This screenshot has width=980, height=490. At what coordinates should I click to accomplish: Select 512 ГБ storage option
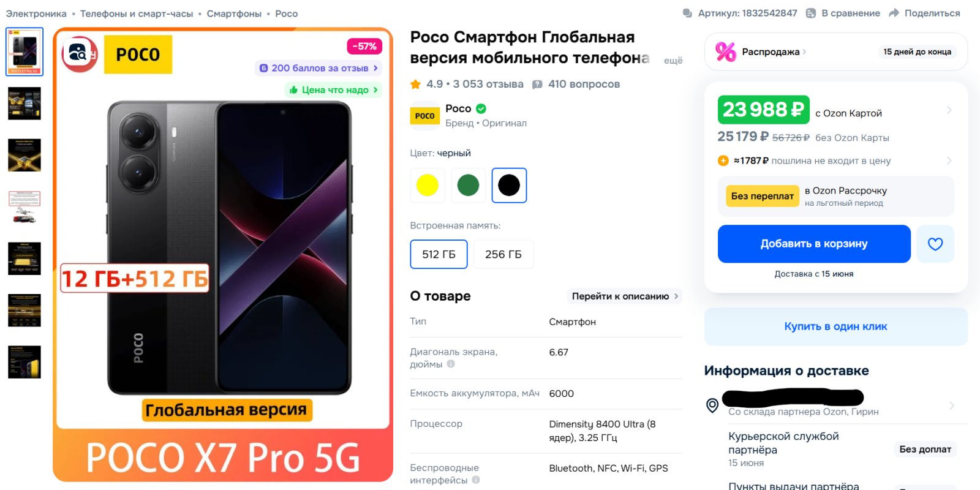439,254
